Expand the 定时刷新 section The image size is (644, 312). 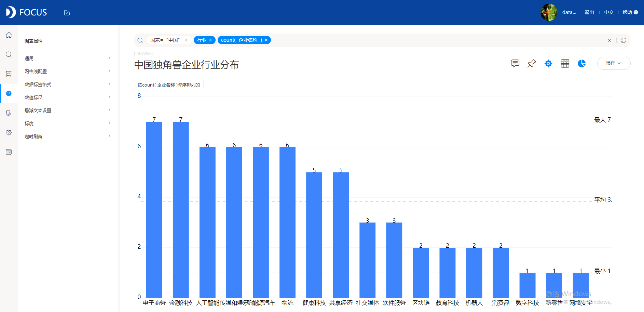68,136
